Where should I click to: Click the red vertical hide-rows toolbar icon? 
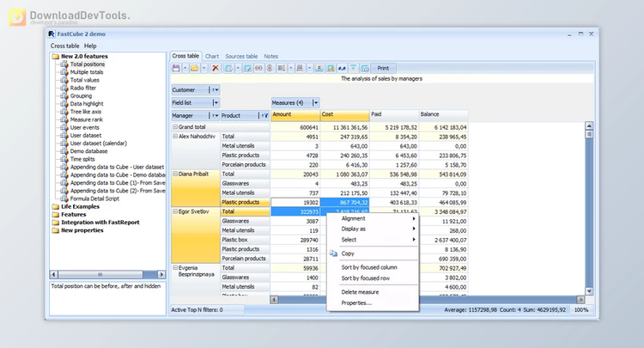tap(270, 68)
